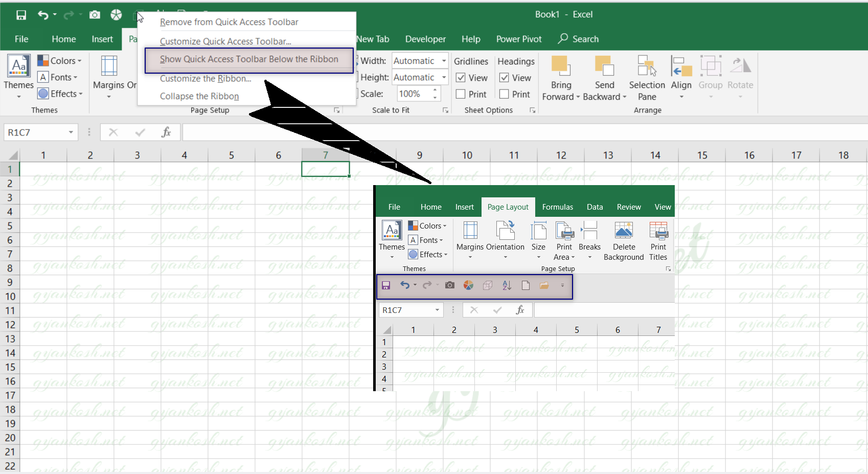868x474 pixels.
Task: Switch to the Formulas tab in the inset
Action: [x=557, y=207]
